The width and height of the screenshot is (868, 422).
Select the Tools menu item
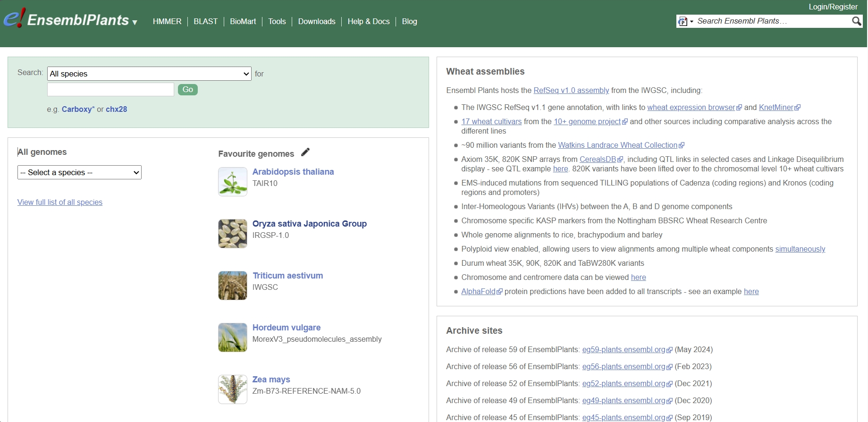277,21
